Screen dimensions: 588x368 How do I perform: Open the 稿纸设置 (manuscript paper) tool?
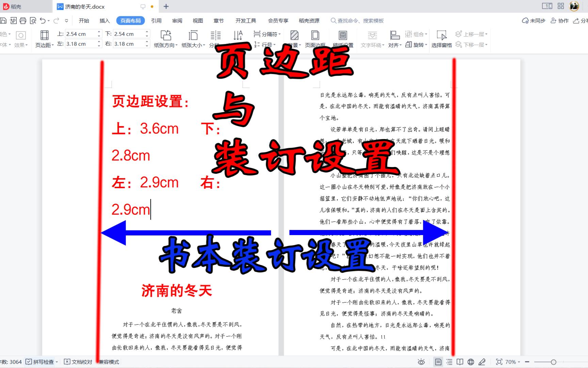click(x=343, y=37)
